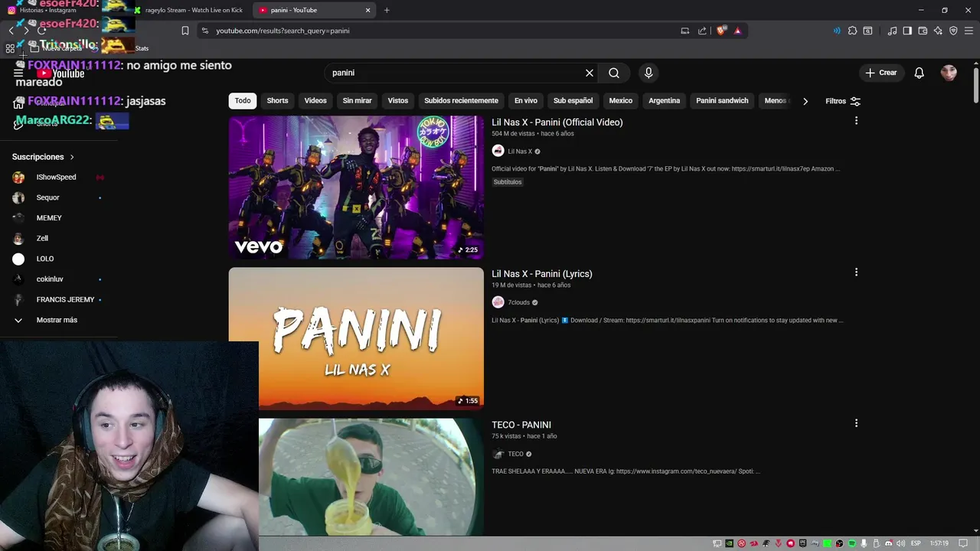The width and height of the screenshot is (980, 551).
Task: Click Discord icon in system tray
Action: (889, 543)
